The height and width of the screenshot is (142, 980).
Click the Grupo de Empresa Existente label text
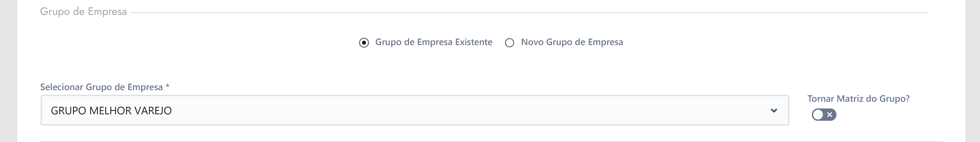[434, 42]
